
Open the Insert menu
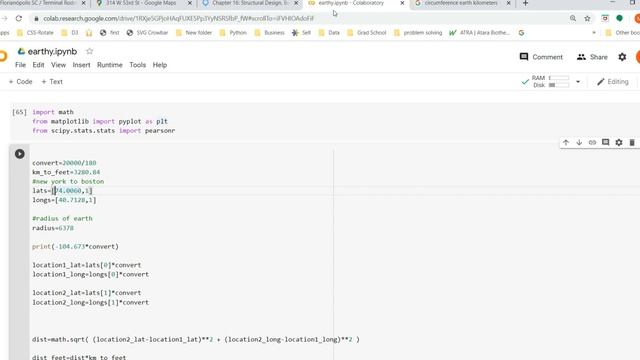(x=81, y=65)
